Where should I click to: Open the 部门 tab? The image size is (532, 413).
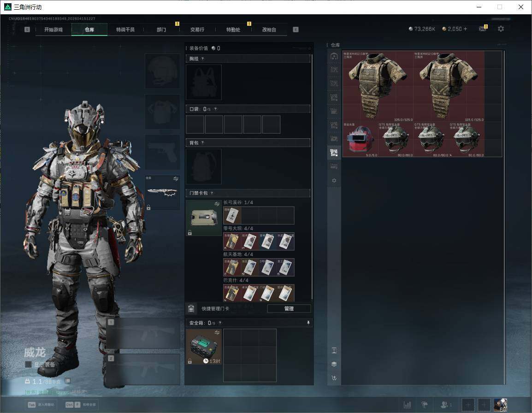(x=161, y=29)
